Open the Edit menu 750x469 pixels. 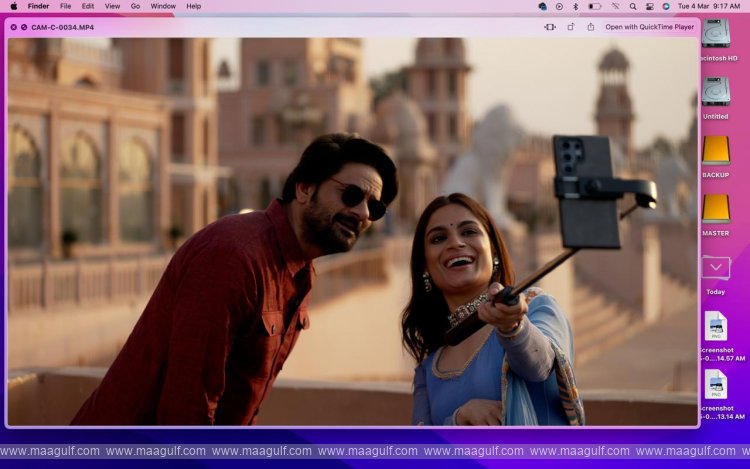click(x=88, y=6)
